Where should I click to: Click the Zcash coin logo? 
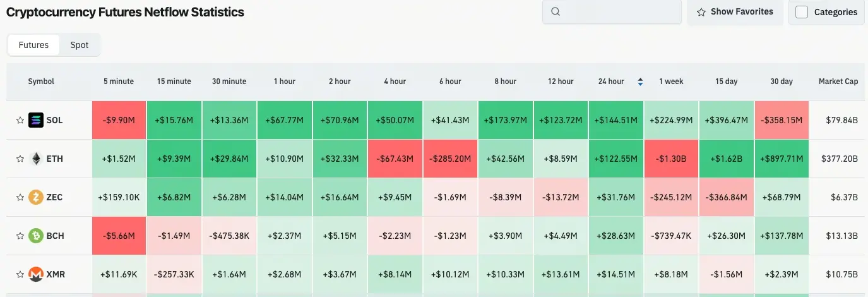36,197
